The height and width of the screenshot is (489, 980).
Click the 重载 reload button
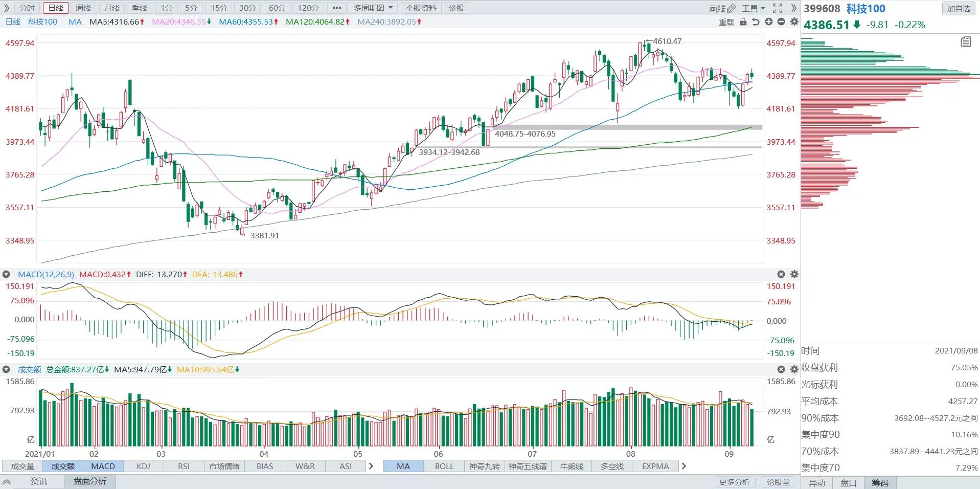[x=726, y=22]
